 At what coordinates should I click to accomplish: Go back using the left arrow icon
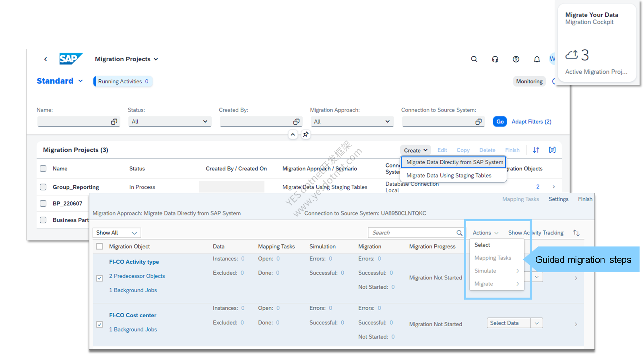click(x=45, y=59)
